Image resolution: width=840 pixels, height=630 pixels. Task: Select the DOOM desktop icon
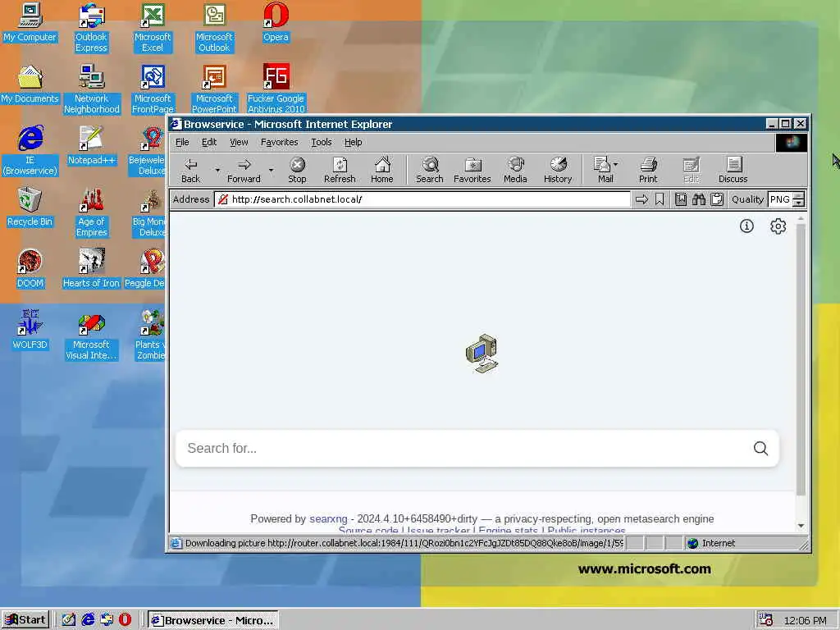(30, 269)
